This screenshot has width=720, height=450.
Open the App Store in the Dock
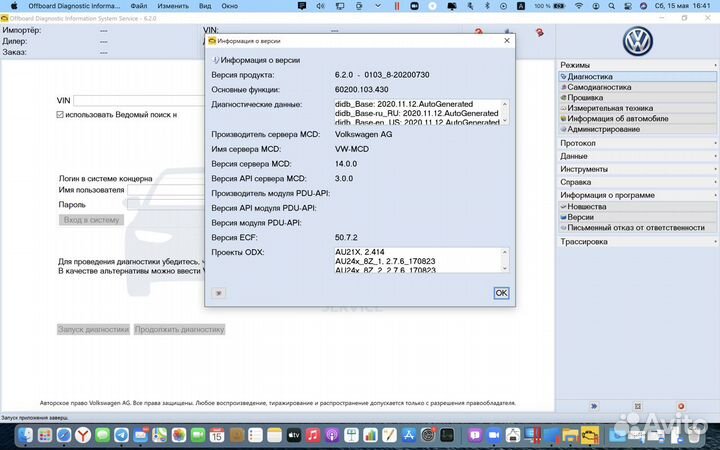[x=409, y=434]
